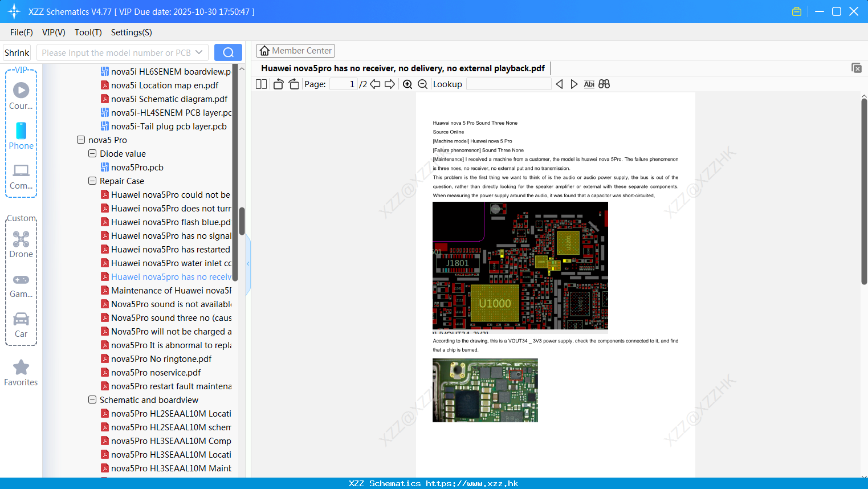Click the Lookup text field
This screenshot has height=489, width=868.
point(509,84)
